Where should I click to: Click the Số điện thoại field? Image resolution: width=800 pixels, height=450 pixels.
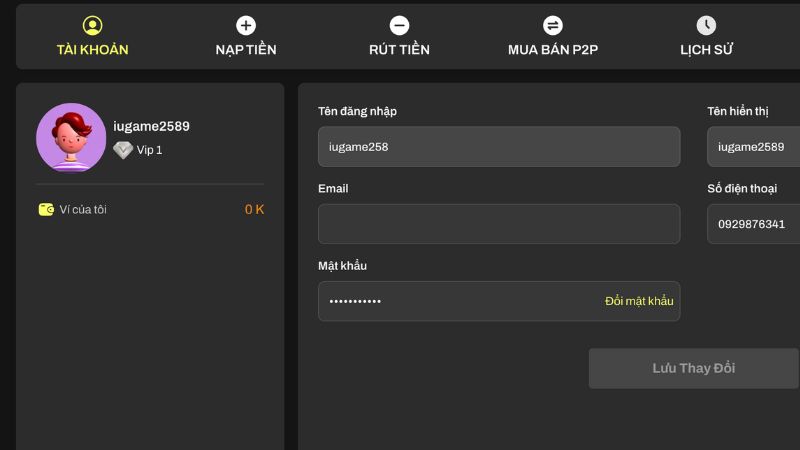pos(752,224)
